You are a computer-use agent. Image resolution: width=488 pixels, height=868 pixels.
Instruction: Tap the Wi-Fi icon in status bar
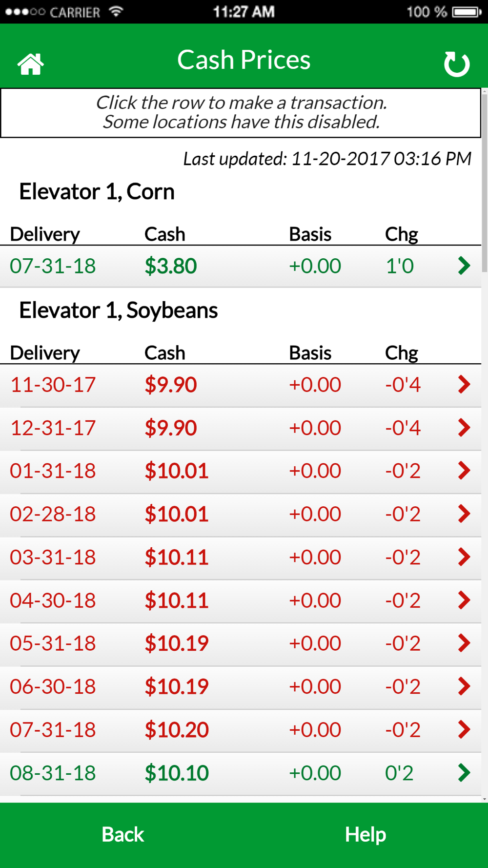point(116,11)
